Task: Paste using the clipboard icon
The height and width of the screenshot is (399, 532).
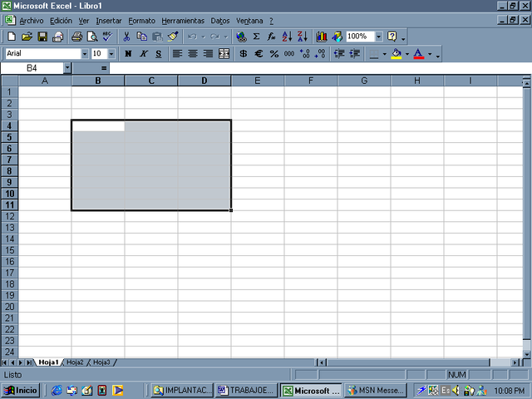Action: (157, 37)
